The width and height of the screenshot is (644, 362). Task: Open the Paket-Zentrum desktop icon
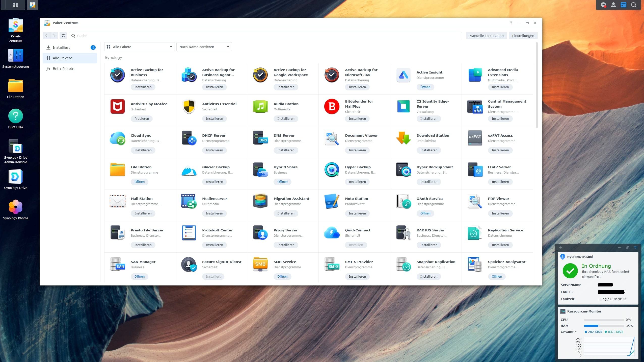click(x=16, y=30)
